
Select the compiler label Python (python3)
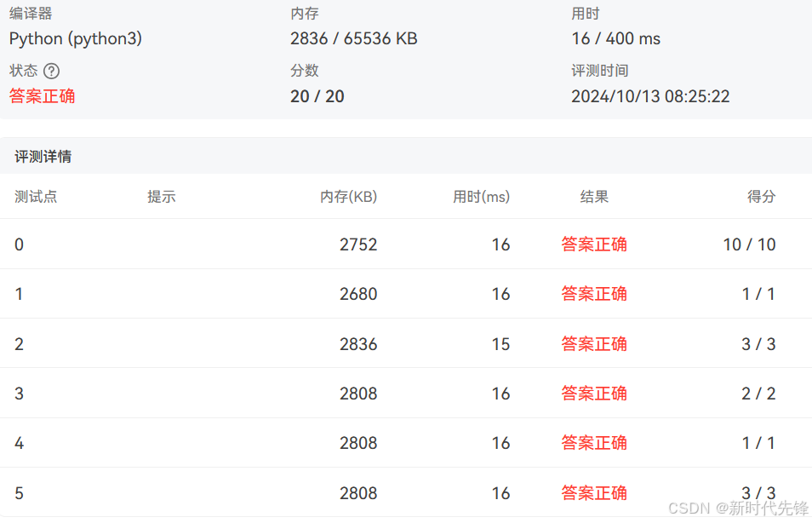click(x=75, y=38)
